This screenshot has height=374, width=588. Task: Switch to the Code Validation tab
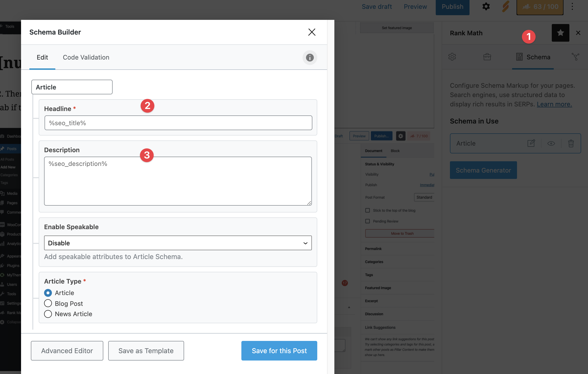click(86, 57)
